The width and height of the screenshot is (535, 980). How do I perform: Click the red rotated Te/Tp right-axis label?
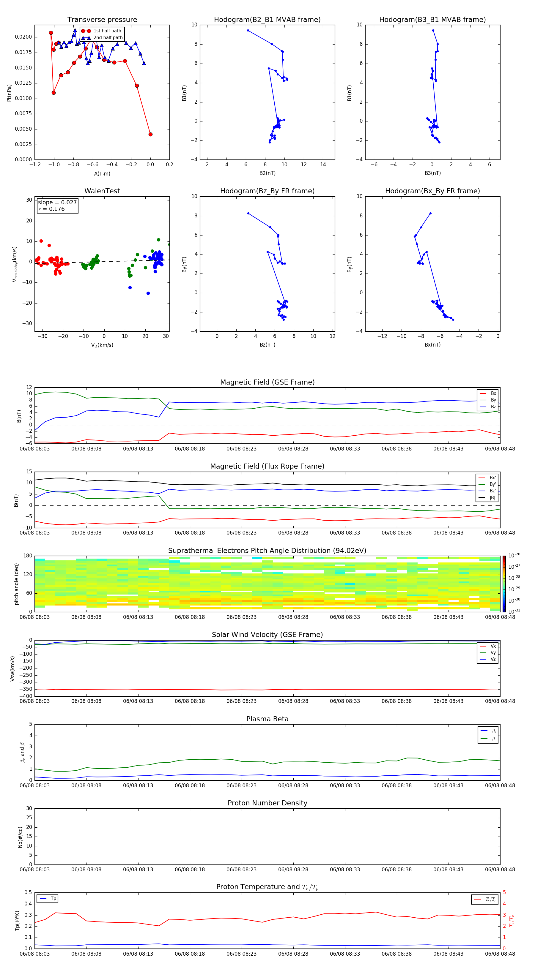point(512,921)
